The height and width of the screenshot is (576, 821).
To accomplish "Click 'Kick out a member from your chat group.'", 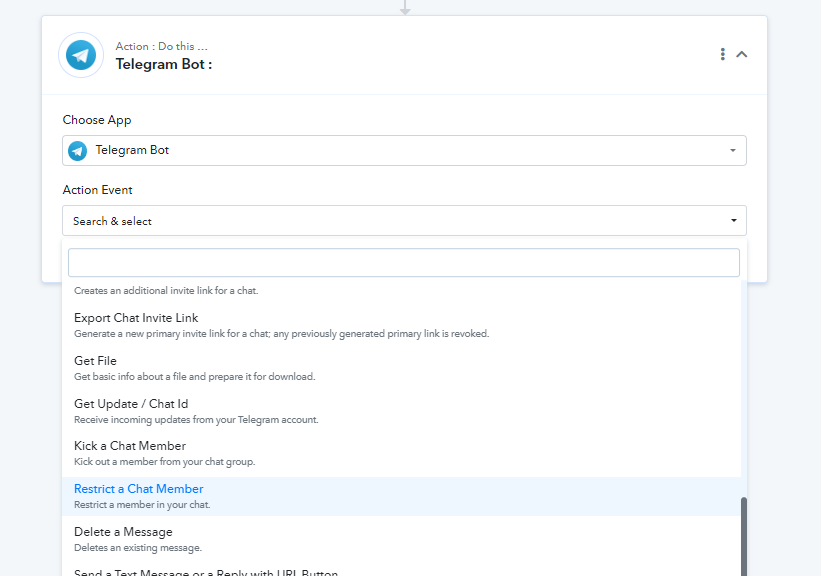I will coord(164,462).
